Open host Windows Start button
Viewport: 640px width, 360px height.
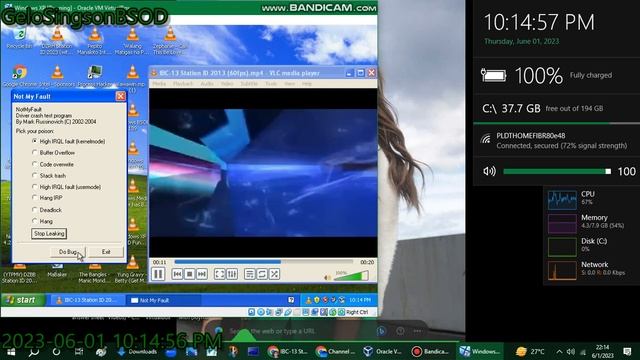pyautogui.click(x=11, y=351)
